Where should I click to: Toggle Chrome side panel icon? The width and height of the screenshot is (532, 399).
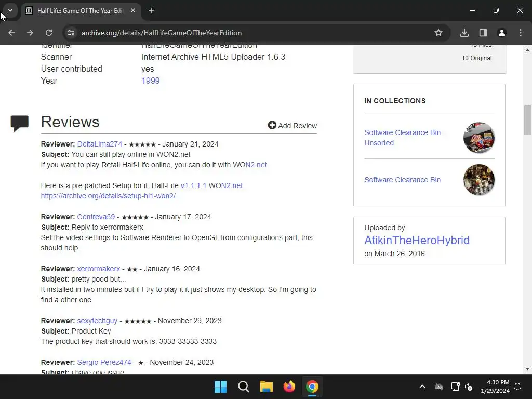(483, 33)
